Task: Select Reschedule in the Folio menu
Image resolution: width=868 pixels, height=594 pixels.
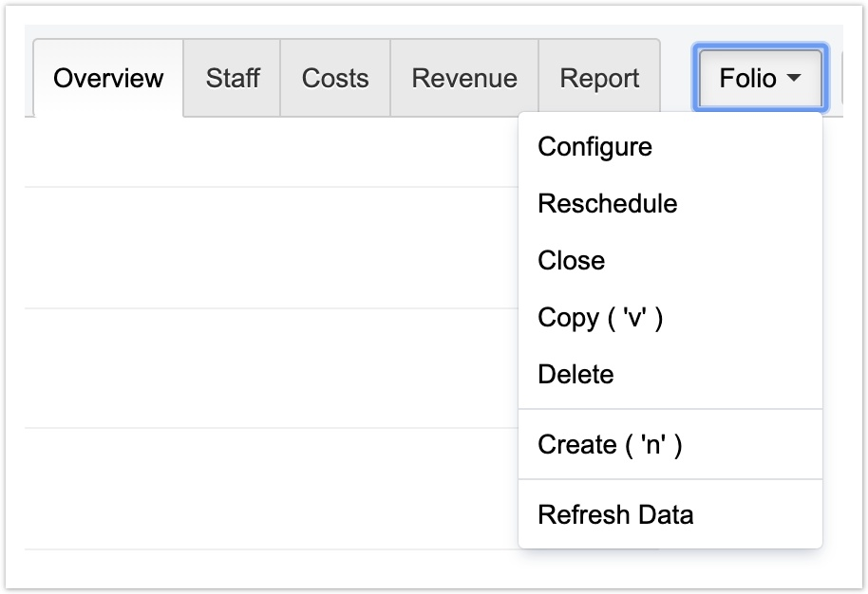Action: pyautogui.click(x=608, y=204)
